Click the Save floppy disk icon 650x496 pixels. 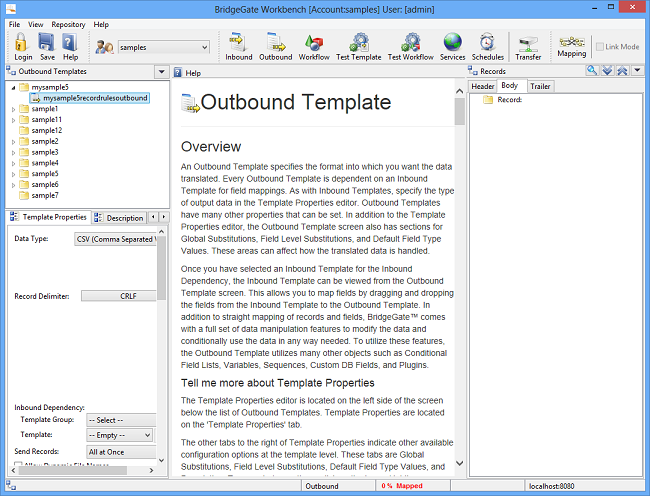click(46, 42)
